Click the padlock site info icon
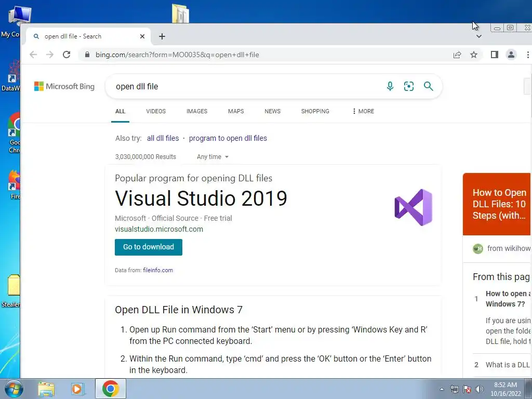The width and height of the screenshot is (532, 399). (x=87, y=55)
